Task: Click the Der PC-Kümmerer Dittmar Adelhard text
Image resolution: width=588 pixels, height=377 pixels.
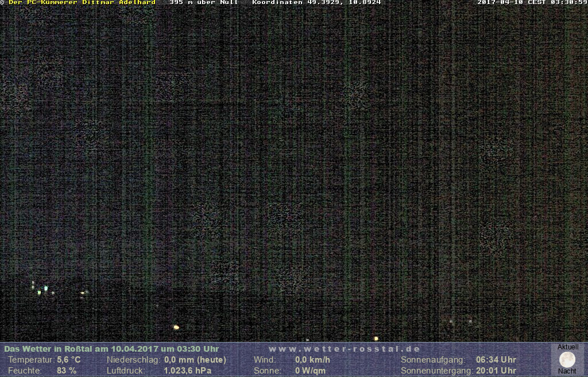Action: (82, 2)
